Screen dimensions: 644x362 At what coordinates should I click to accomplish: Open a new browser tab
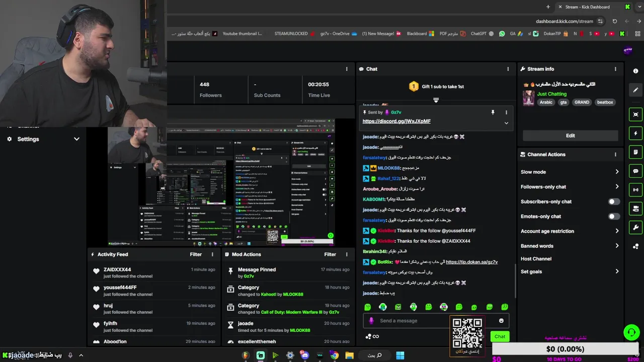pos(548,7)
